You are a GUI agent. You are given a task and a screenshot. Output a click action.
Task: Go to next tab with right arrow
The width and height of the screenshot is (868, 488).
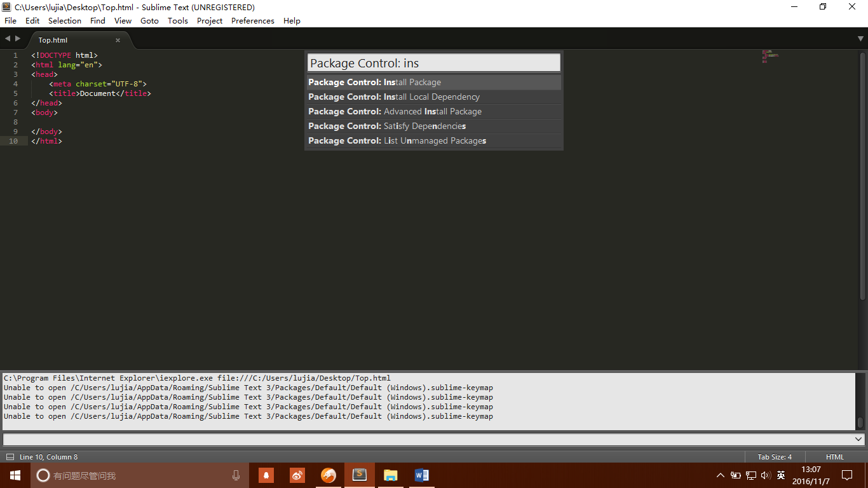(x=18, y=39)
